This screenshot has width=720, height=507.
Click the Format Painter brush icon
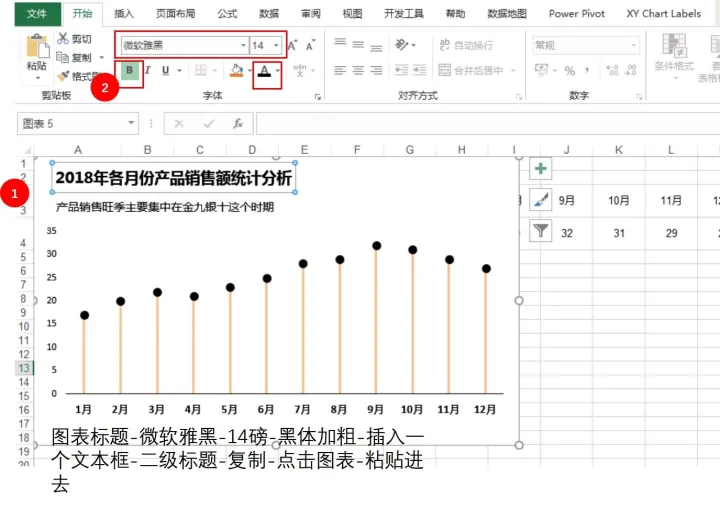(x=63, y=75)
